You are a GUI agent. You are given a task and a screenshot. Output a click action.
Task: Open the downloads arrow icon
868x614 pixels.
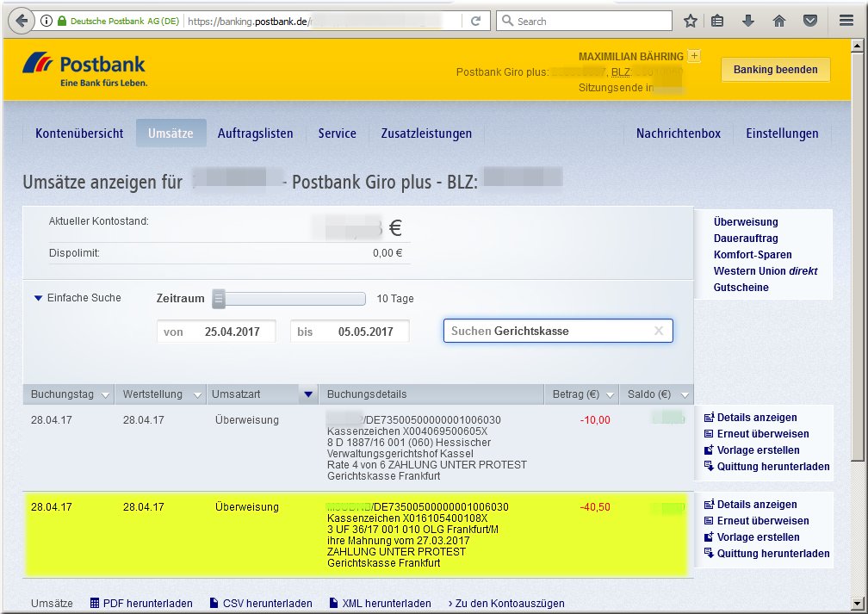click(x=747, y=21)
